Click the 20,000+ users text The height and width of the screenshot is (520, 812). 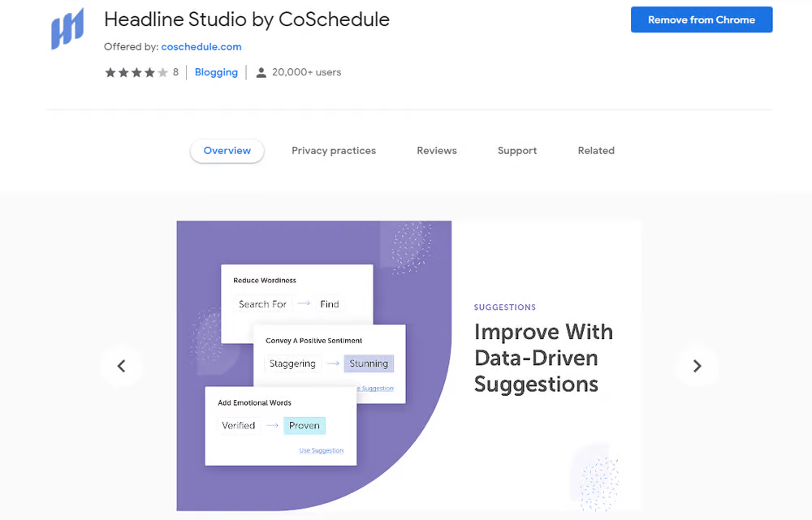point(307,72)
